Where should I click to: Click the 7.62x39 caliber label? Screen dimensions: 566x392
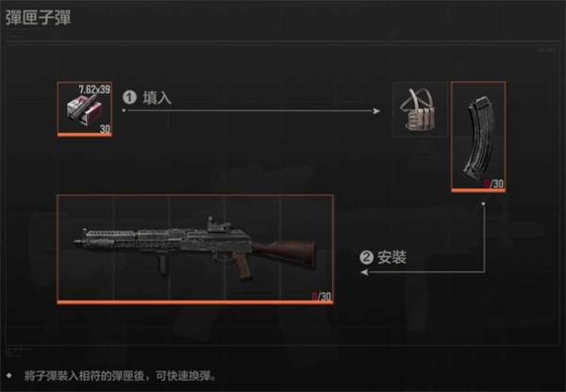94,90
